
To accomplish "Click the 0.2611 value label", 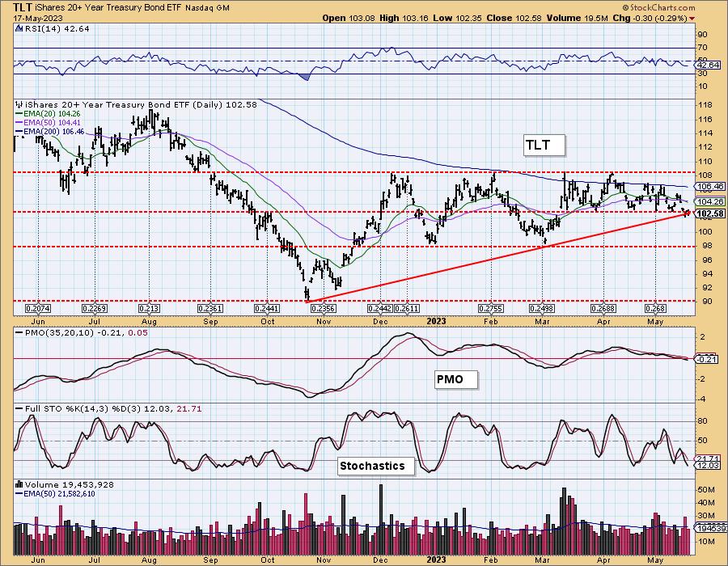I will pos(407,309).
